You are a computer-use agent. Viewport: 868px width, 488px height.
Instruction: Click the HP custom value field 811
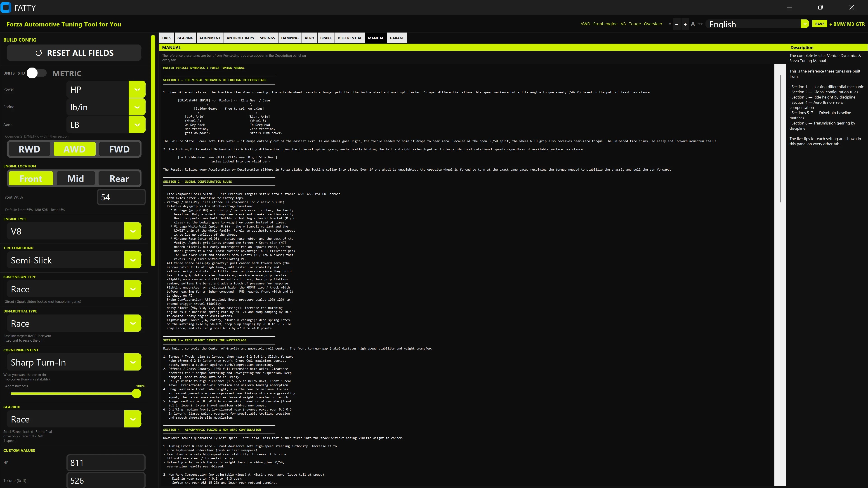106,463
